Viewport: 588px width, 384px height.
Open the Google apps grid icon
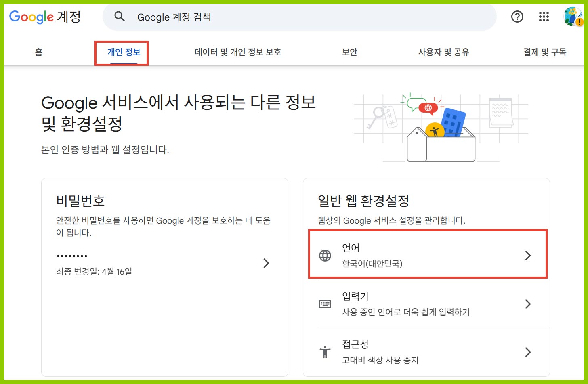544,17
